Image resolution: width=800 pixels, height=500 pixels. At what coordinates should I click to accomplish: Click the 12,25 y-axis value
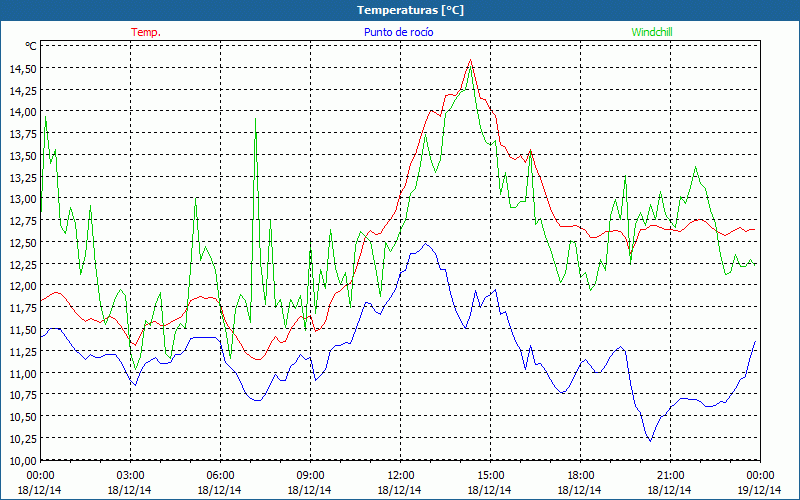tap(22, 264)
